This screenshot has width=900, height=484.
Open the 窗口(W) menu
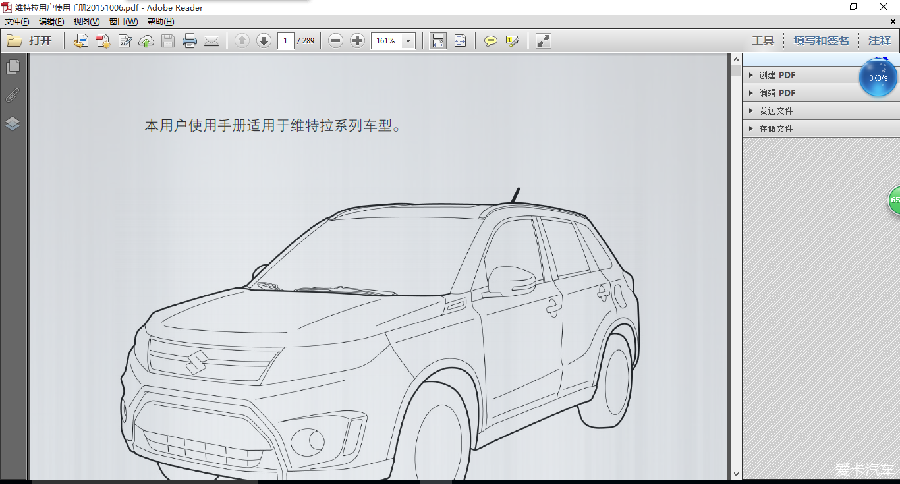point(123,22)
